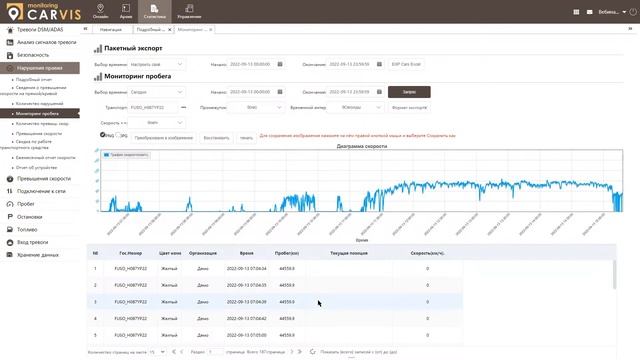Click the печать print button
This screenshot has width=640, height=360.
click(246, 138)
